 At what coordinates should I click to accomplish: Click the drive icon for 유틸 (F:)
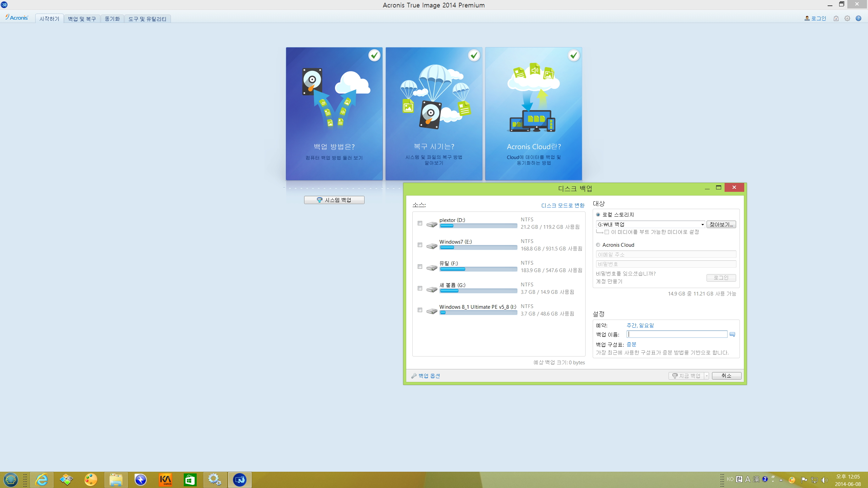click(432, 268)
